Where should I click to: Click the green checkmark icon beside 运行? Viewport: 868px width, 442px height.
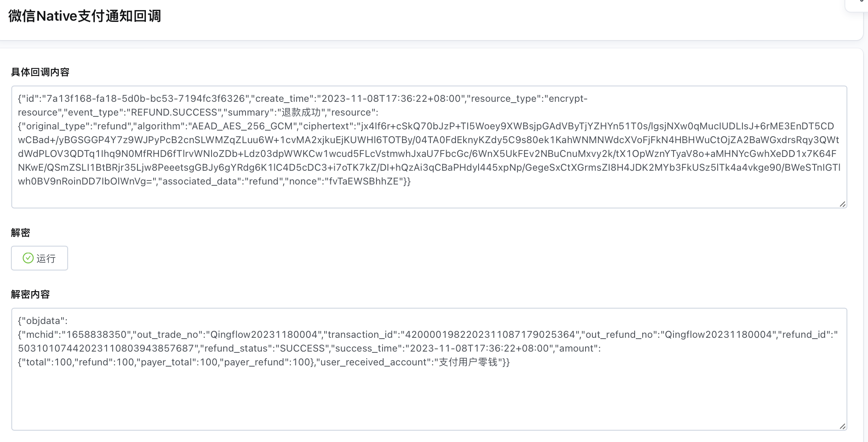coord(28,258)
